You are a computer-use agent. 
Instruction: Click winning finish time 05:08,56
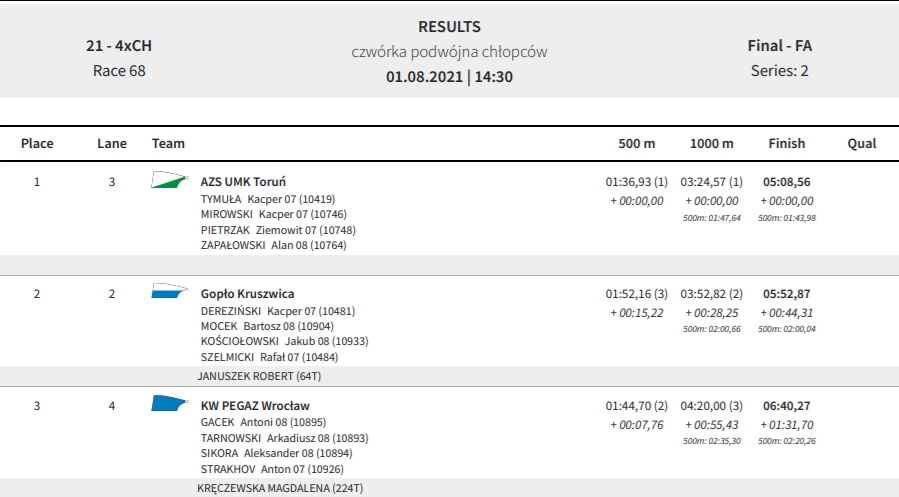[x=787, y=182]
